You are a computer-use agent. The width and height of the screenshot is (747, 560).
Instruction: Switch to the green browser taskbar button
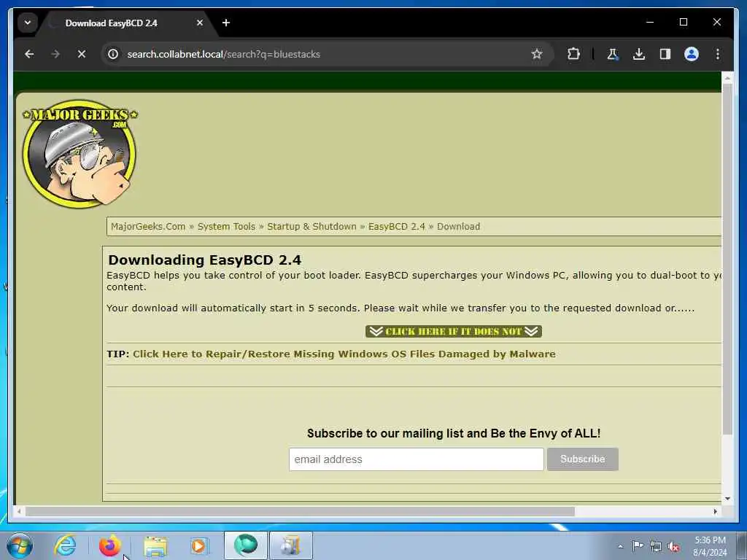tap(246, 545)
